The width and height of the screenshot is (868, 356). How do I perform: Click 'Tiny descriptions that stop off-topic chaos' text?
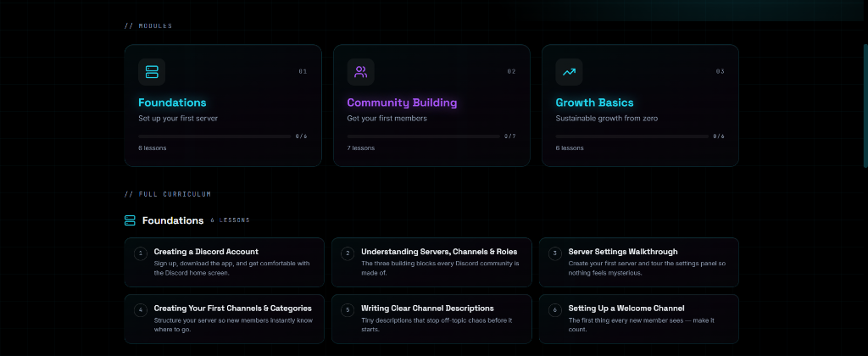click(x=437, y=325)
